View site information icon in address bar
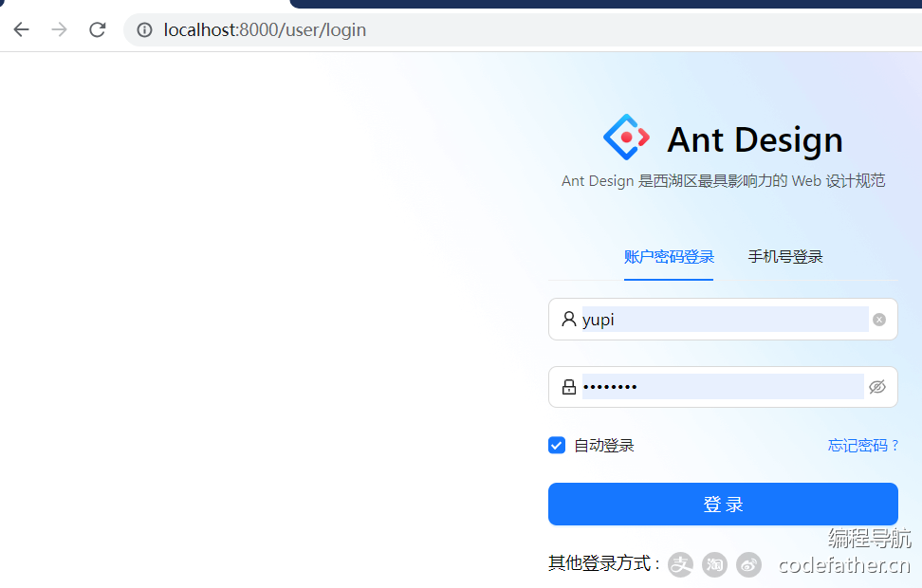This screenshot has height=588, width=922. point(144,29)
